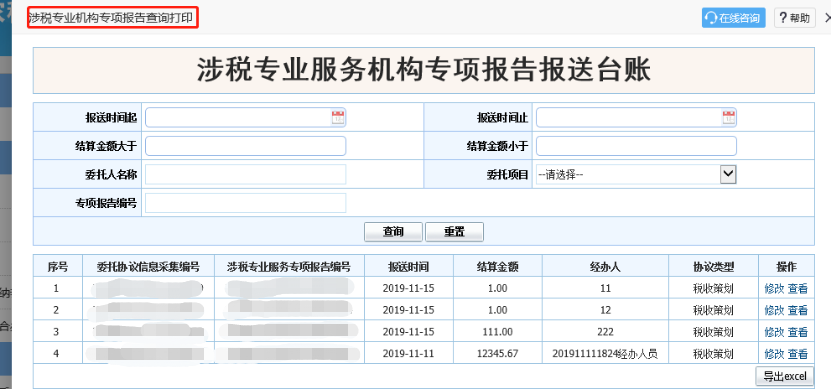Viewport: 831px width, 390px height.
Task: Expand the 委托项目 dropdown arrow
Action: click(728, 174)
